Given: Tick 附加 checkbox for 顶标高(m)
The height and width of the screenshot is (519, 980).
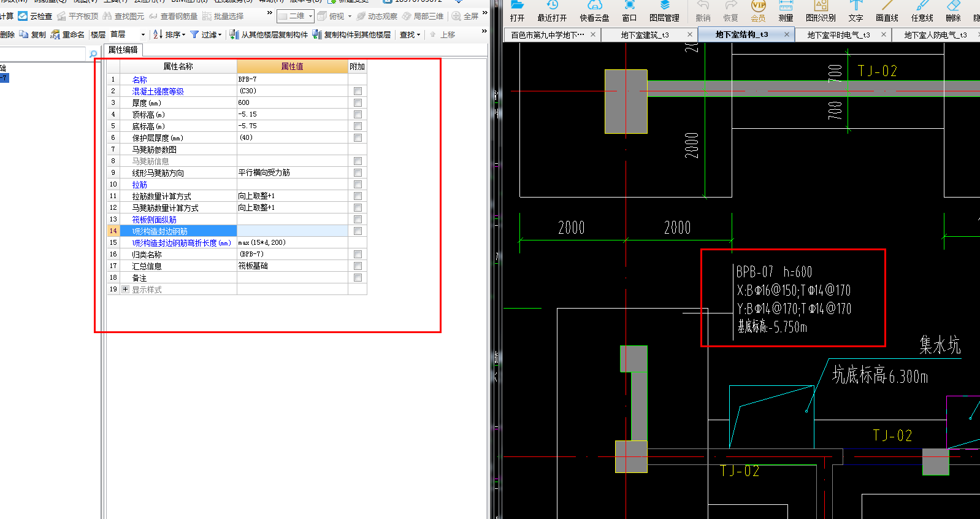Looking at the screenshot, I should point(358,114).
